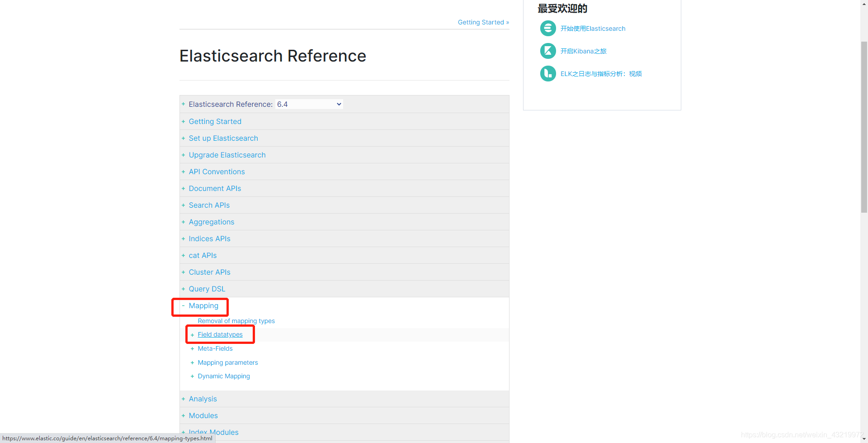Viewport: 868px width, 443px height.
Task: Expand Cluster APIs plus sign
Action: [184, 272]
